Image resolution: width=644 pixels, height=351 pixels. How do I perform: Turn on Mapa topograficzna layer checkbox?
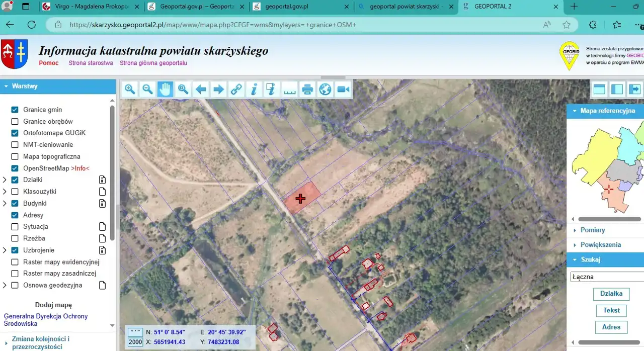[x=15, y=156]
